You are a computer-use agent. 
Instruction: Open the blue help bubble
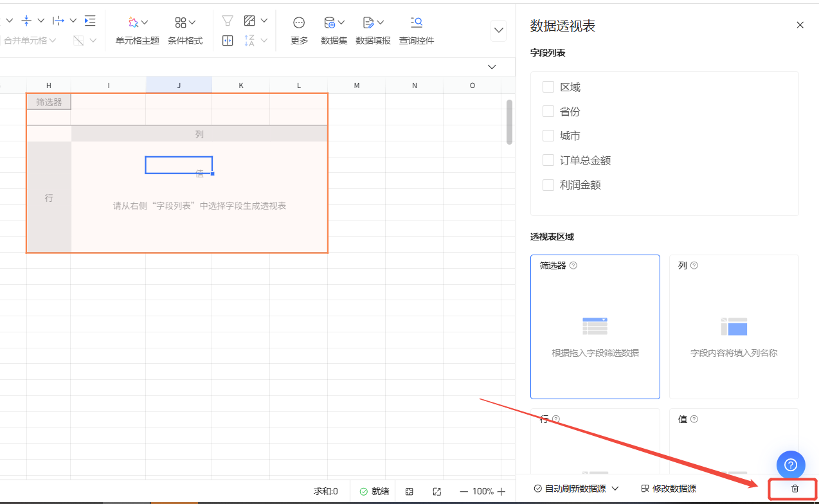point(791,464)
